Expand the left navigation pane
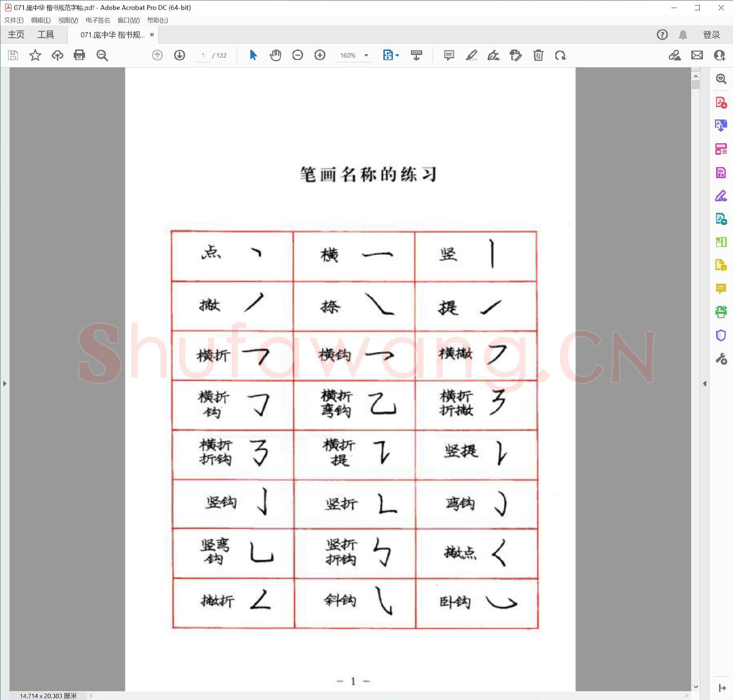 pos(5,383)
